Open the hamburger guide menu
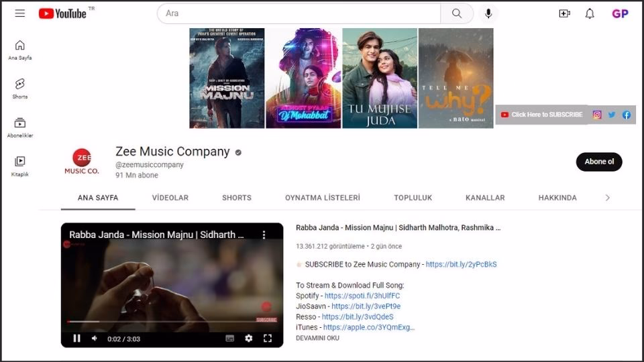The width and height of the screenshot is (644, 362). pos(19,13)
